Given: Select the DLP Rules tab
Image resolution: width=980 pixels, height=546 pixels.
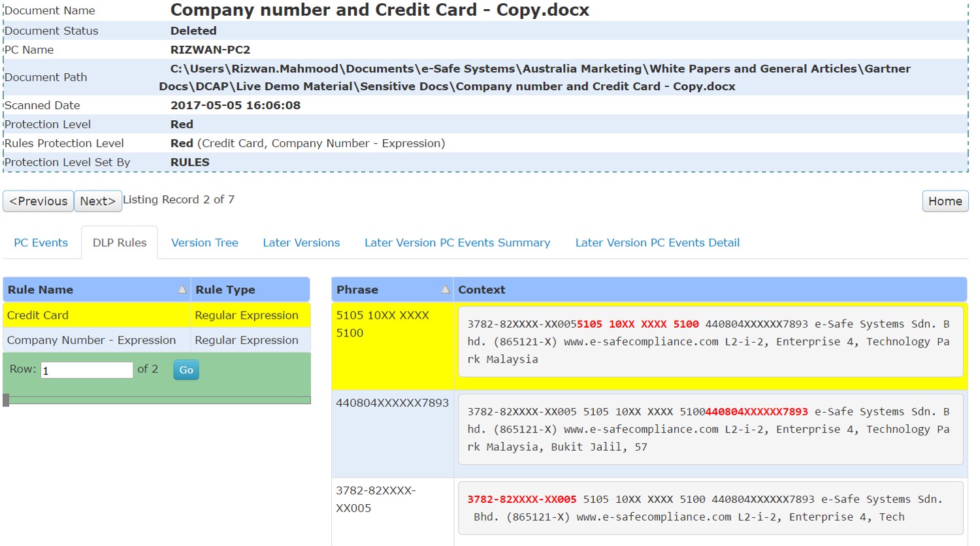Looking at the screenshot, I should [120, 243].
